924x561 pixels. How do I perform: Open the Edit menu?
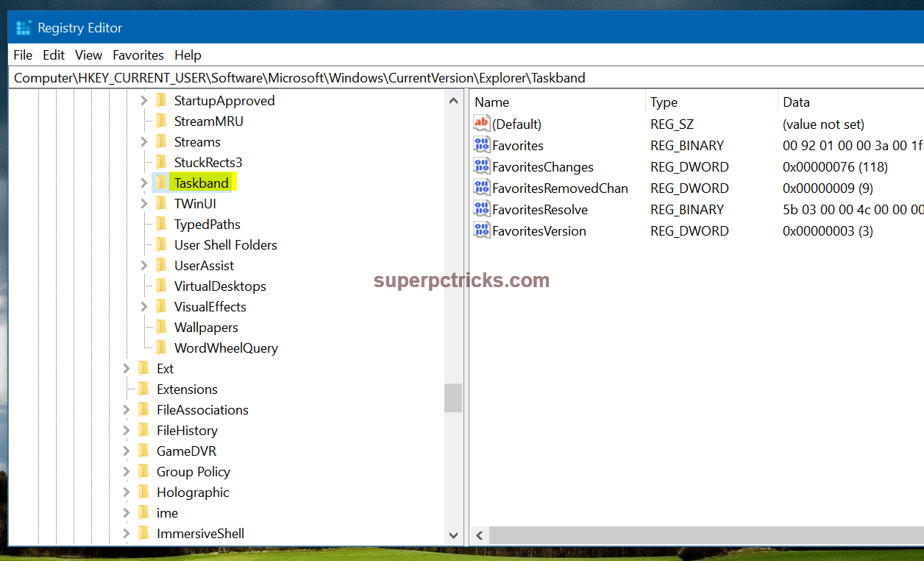pos(53,54)
